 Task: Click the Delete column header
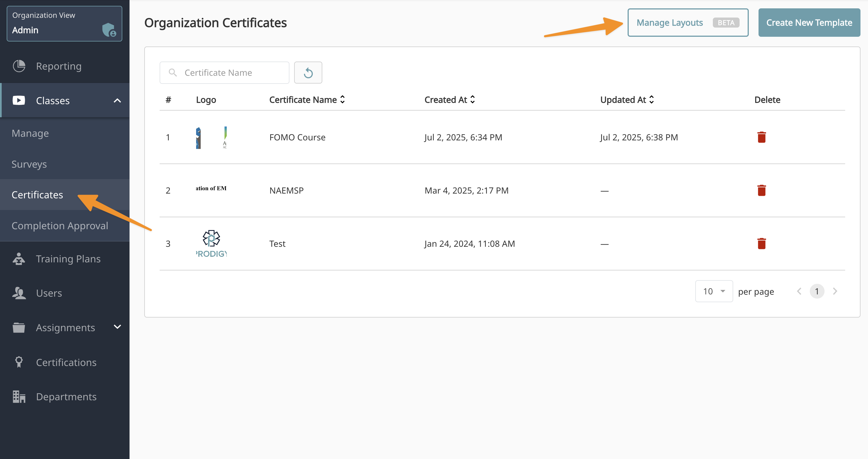pyautogui.click(x=767, y=100)
